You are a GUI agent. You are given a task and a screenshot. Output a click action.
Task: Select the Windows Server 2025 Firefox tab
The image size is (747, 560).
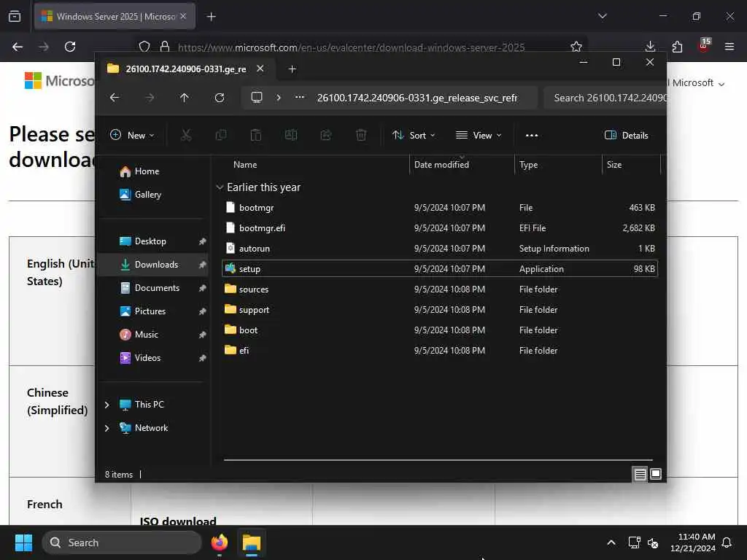click(115, 17)
